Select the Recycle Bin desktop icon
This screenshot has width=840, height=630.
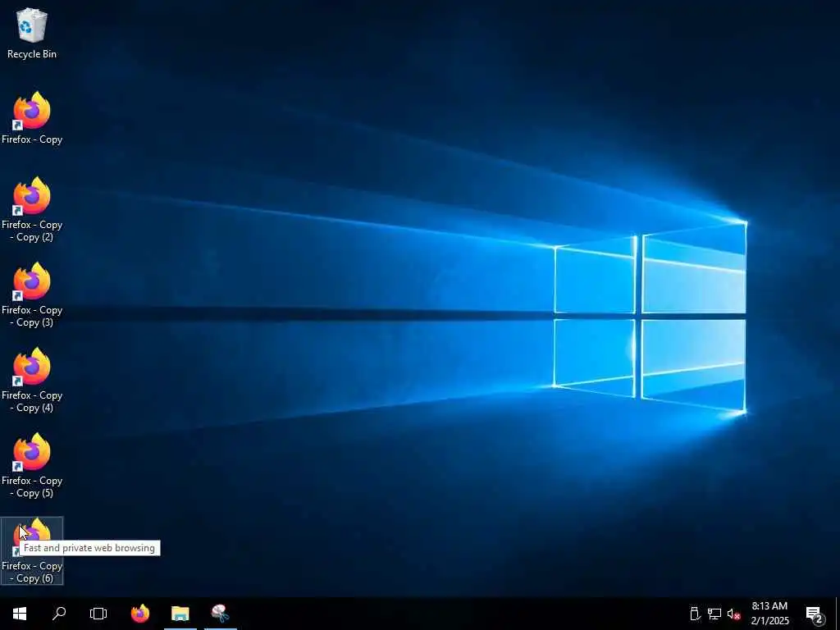click(32, 33)
